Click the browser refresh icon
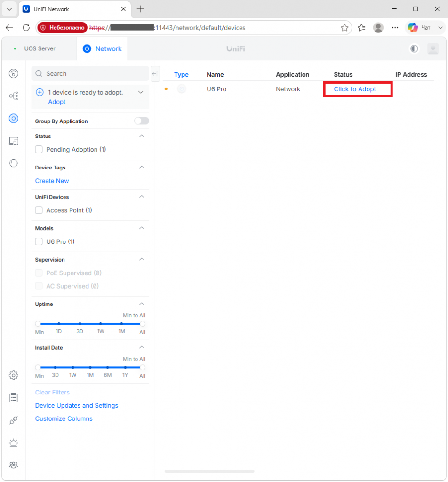 click(26, 28)
